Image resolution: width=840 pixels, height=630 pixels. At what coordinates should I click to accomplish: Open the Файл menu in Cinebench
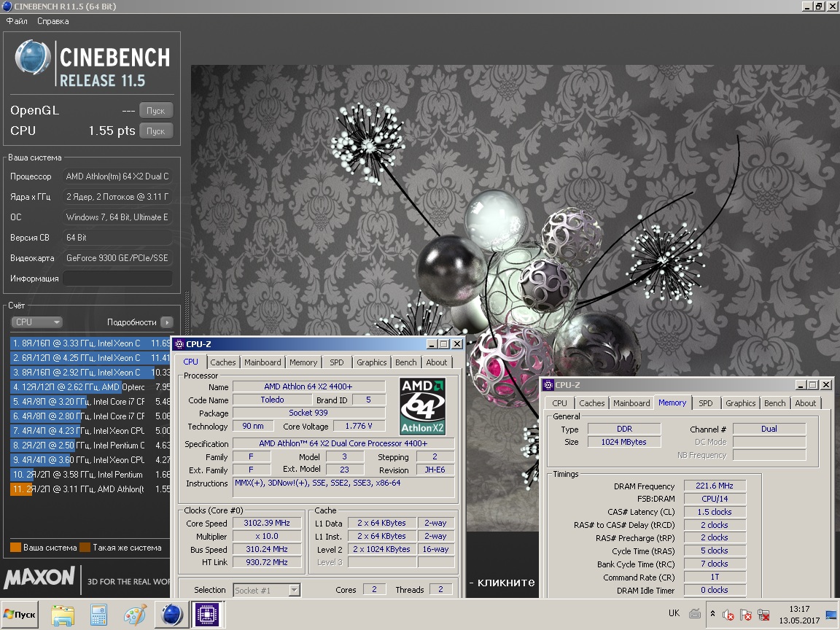pos(17,21)
